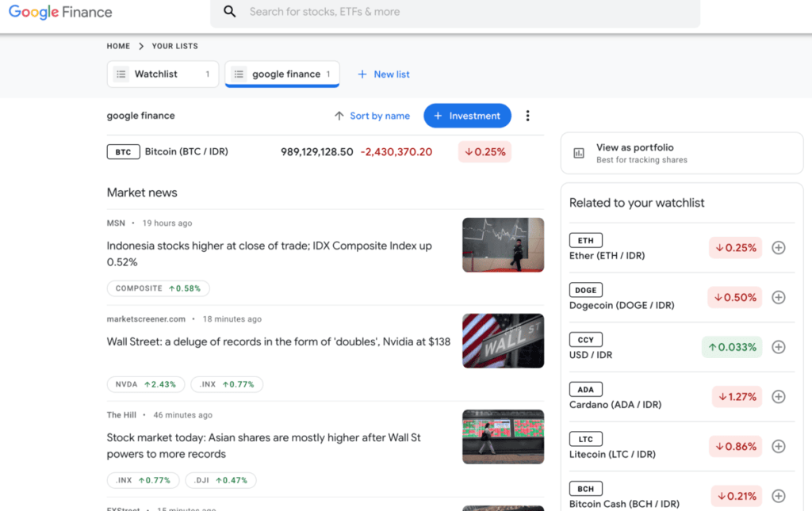
Task: Open the three-dot overflow menu next to Investment
Action: [x=528, y=116]
